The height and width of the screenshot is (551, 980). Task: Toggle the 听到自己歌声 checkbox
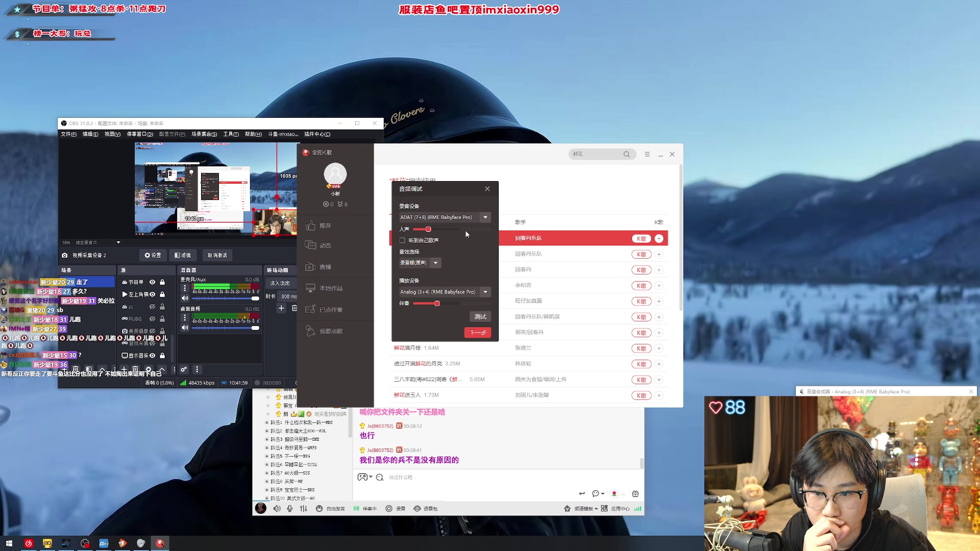click(402, 240)
